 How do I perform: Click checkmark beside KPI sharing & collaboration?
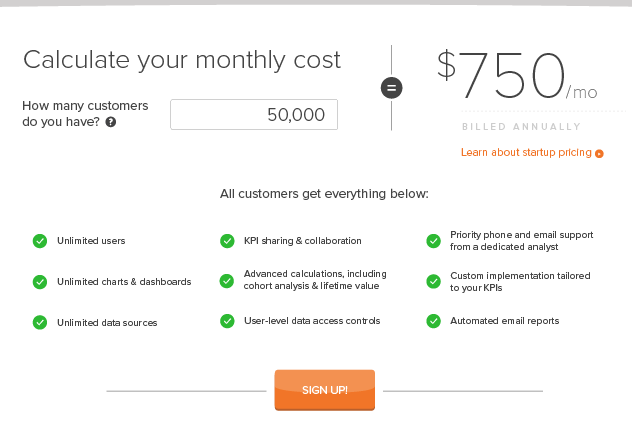[227, 241]
